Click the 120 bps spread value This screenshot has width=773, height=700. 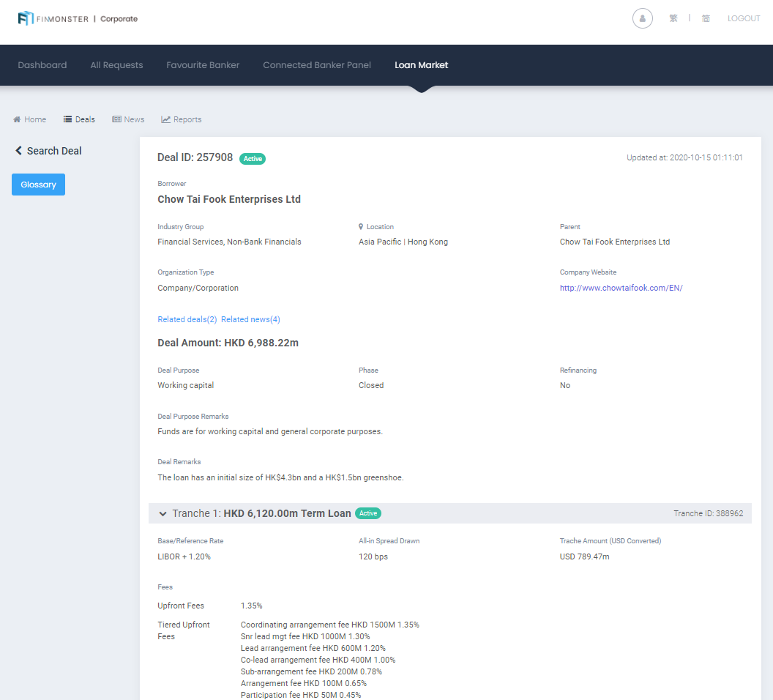[x=373, y=556]
